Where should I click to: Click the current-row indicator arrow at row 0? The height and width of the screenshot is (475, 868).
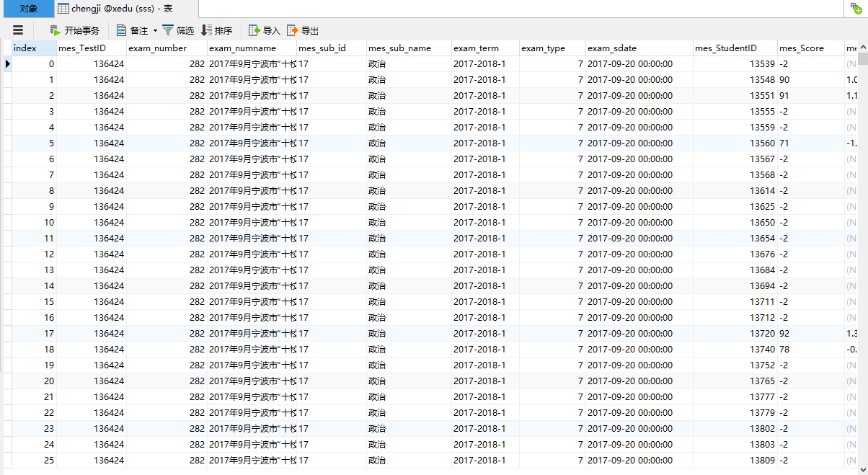click(x=7, y=64)
